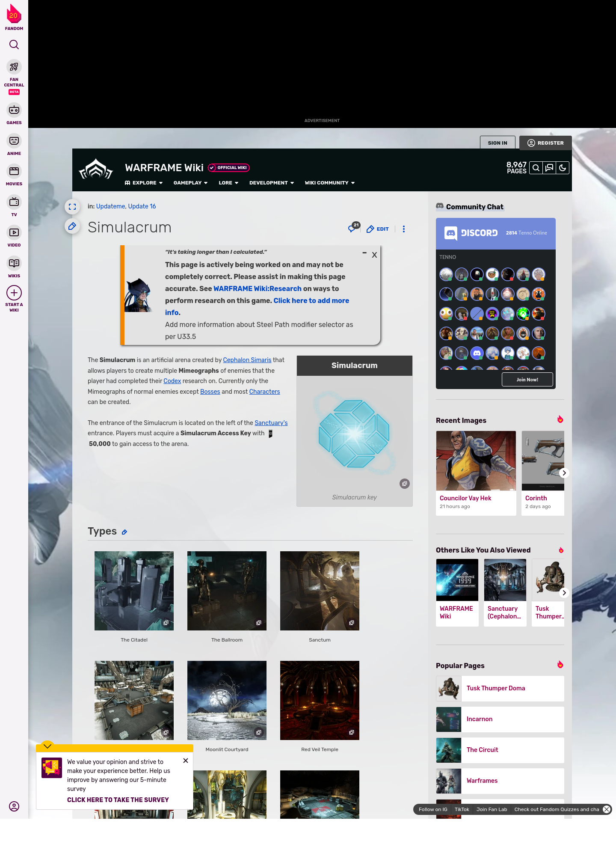Enlarge the Simulacrum key infobox image
Image resolution: width=616 pixels, height=856 pixels.
(405, 484)
